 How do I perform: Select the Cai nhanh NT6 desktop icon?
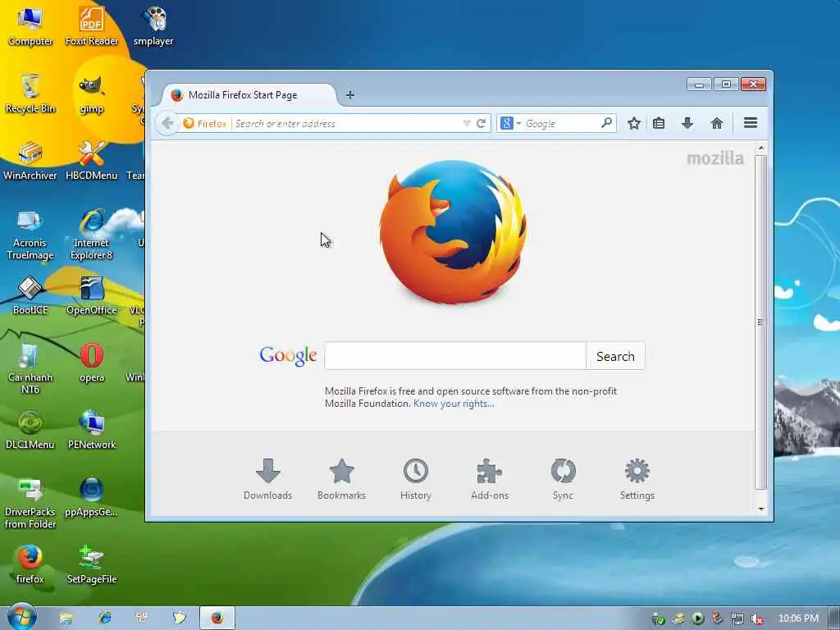(x=30, y=368)
